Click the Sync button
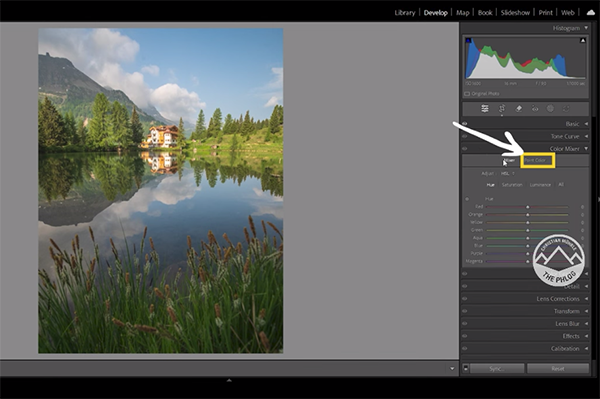This screenshot has height=399, width=600. pyautogui.click(x=497, y=368)
